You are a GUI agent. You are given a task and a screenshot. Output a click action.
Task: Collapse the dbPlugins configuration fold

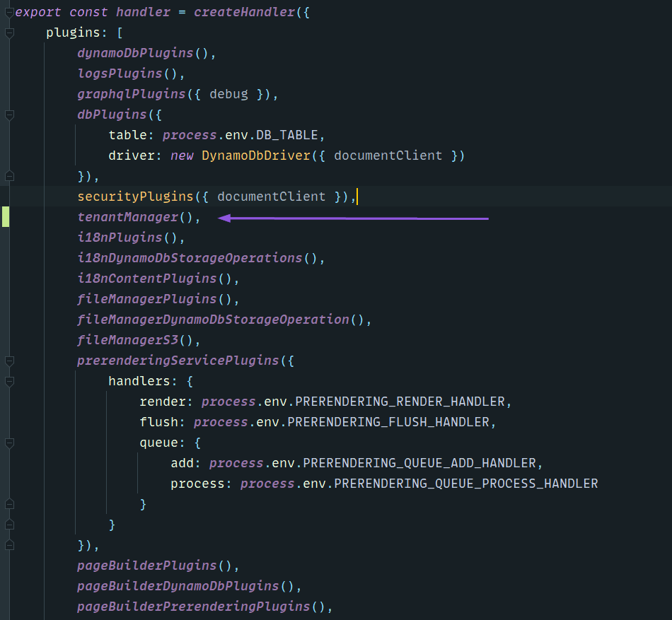point(9,115)
